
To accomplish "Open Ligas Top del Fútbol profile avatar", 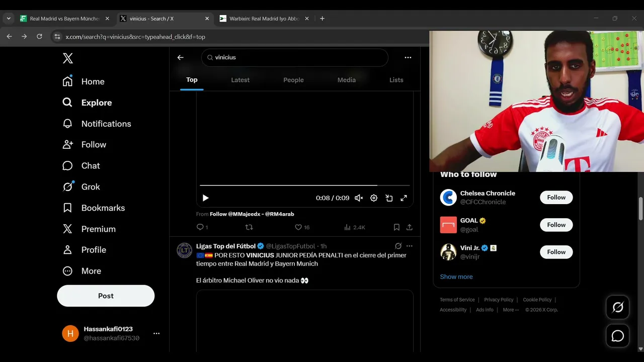I will (185, 250).
